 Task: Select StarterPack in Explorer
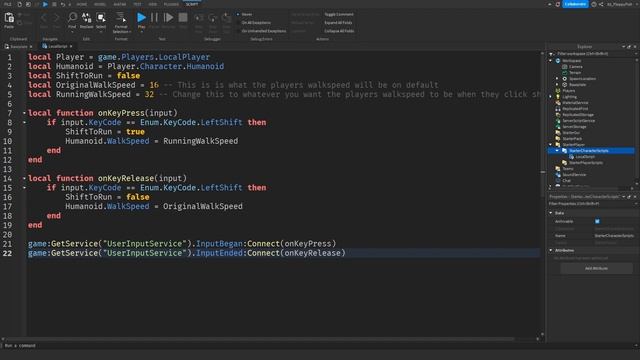(x=572, y=139)
